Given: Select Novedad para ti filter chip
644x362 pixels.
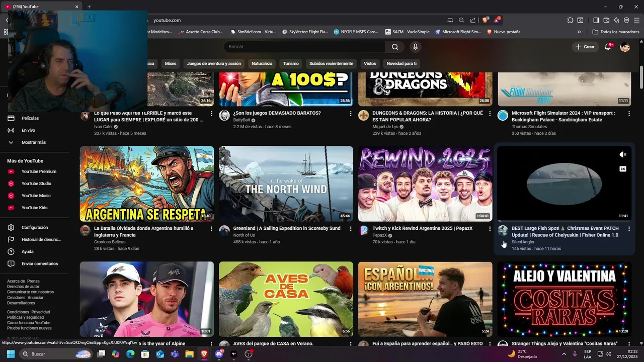Looking at the screenshot, I should tap(401, 63).
